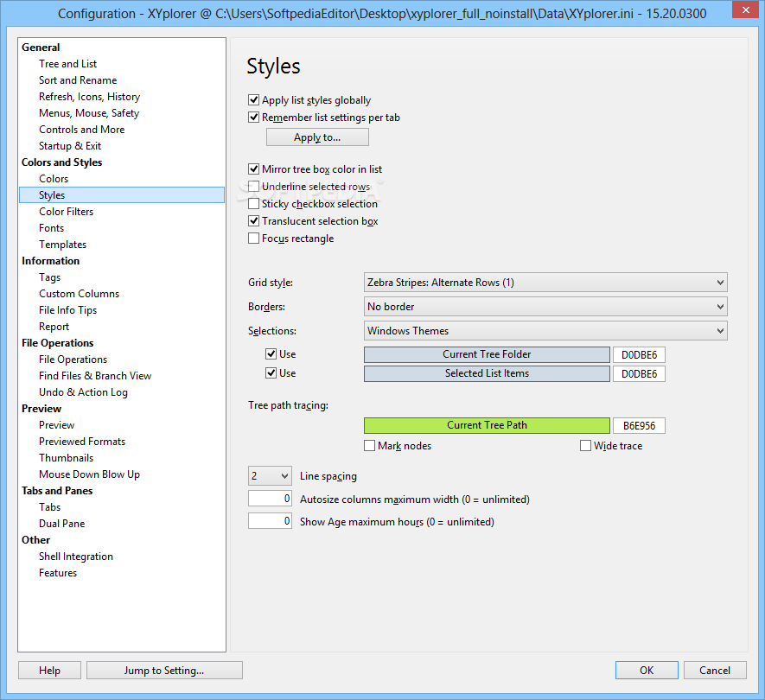Open the Grid style dropdown
The width and height of the screenshot is (765, 700).
pyautogui.click(x=545, y=283)
